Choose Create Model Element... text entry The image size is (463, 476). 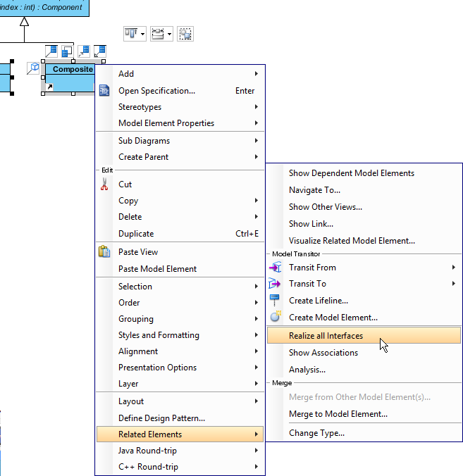(x=333, y=318)
